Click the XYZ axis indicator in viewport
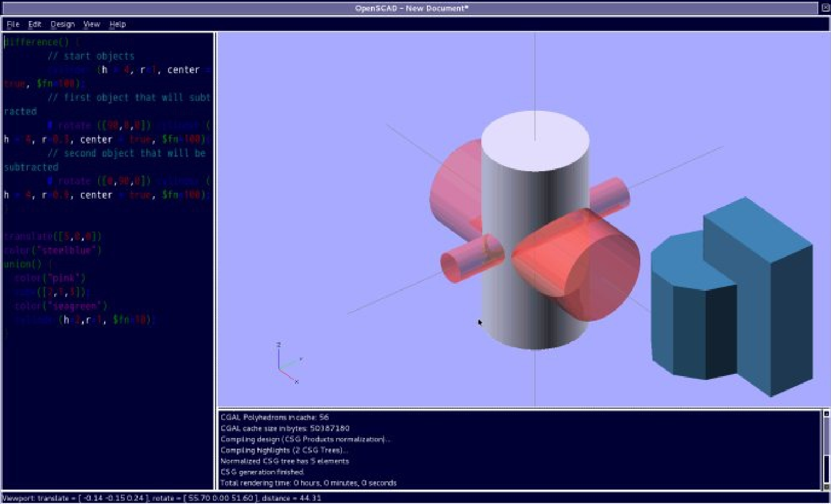The image size is (831, 504). click(288, 364)
